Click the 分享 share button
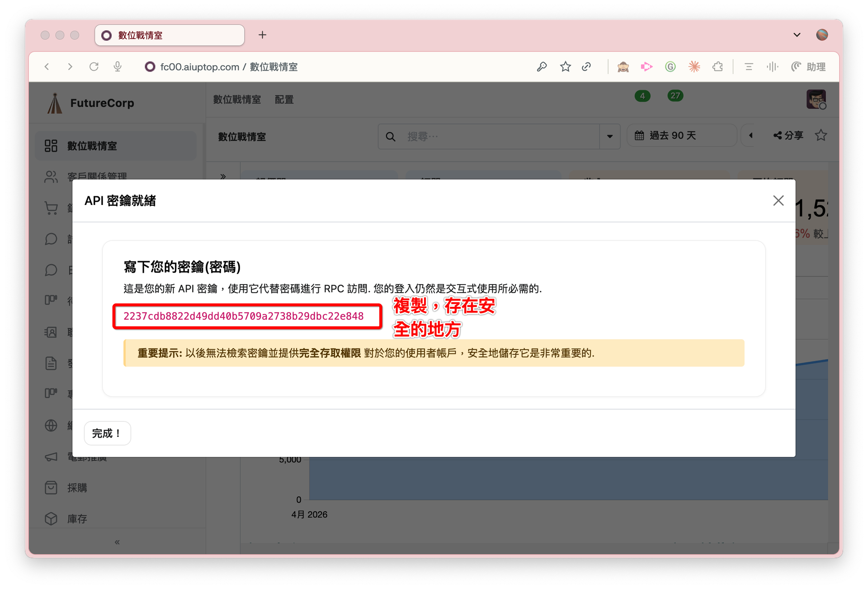 click(x=788, y=136)
